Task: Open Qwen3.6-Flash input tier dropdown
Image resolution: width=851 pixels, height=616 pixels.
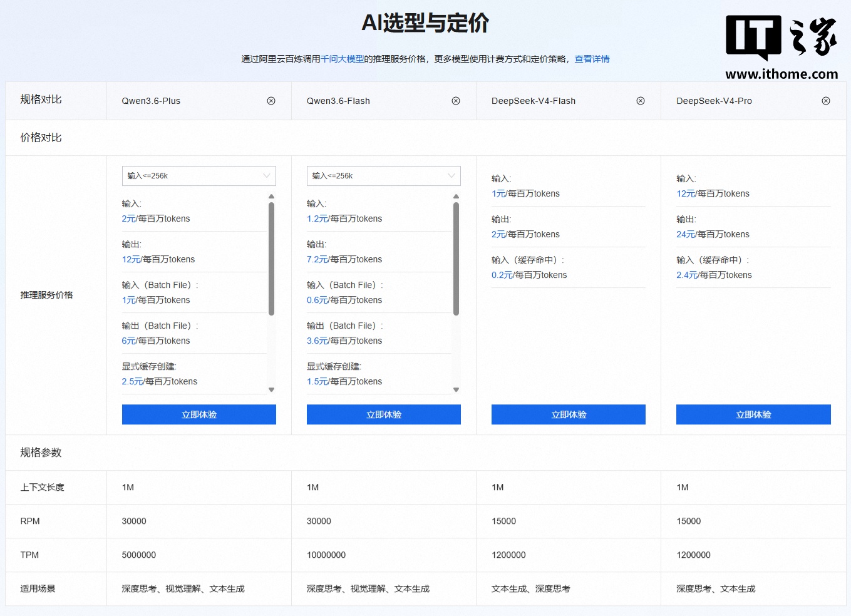Action: coord(383,176)
